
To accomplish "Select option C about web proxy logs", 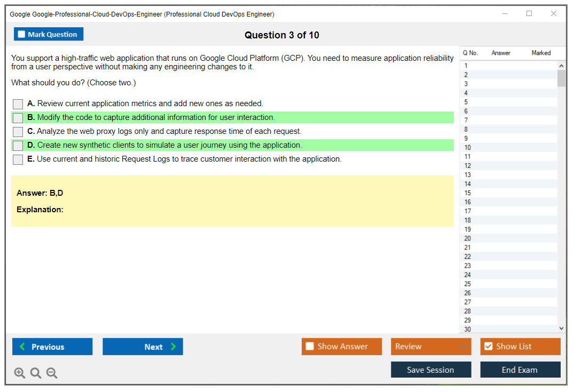I will point(18,132).
